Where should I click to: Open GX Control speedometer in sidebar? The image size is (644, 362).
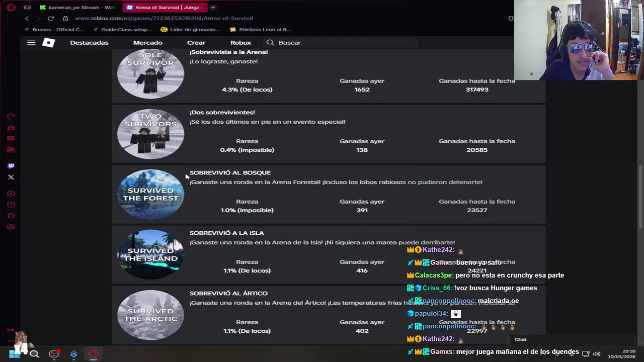(x=11, y=117)
